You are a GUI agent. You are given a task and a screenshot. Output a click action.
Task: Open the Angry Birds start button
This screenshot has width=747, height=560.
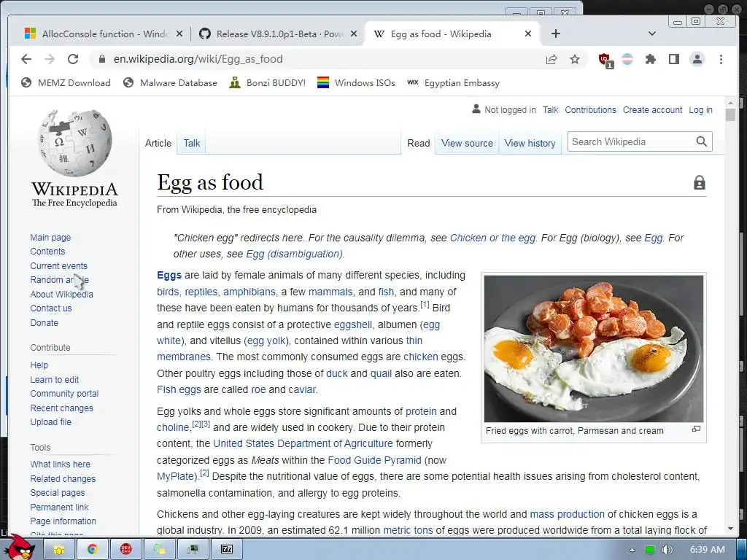[18, 548]
